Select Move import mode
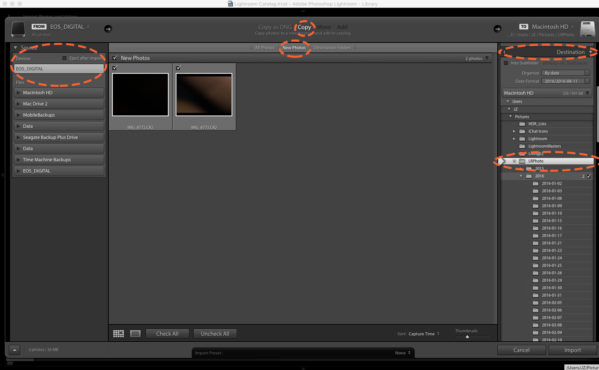Viewport: 599px width, 370px height. (324, 27)
